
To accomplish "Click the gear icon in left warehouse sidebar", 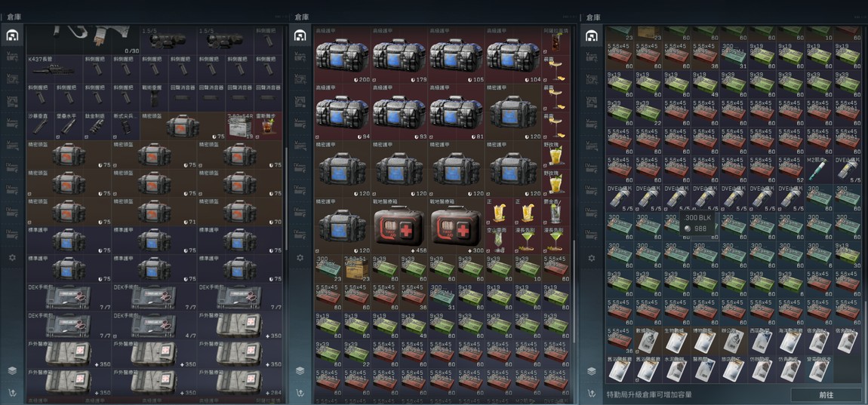I will [12, 258].
